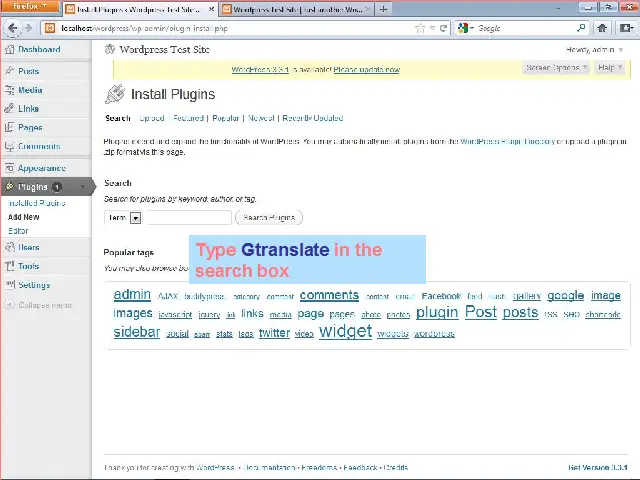
Task: Click the plugin search text box
Action: (188, 218)
